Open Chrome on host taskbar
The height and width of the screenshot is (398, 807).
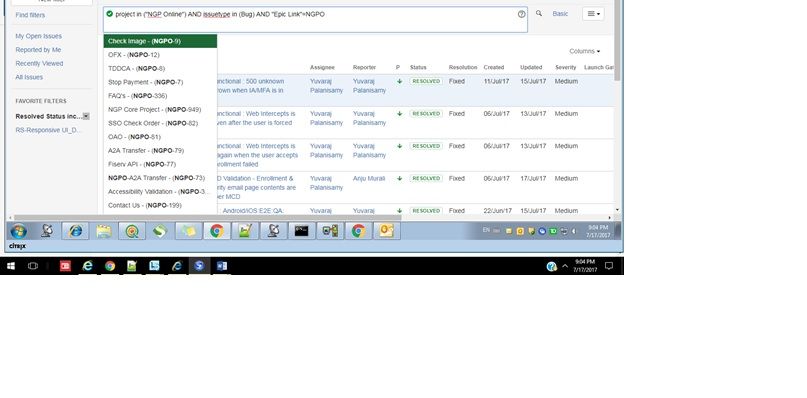click(x=110, y=266)
